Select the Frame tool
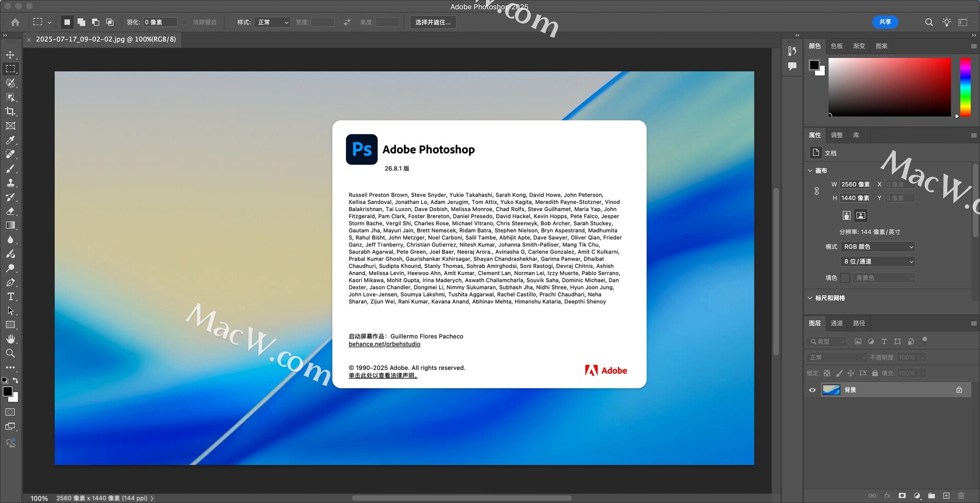980x503 pixels. pos(10,126)
